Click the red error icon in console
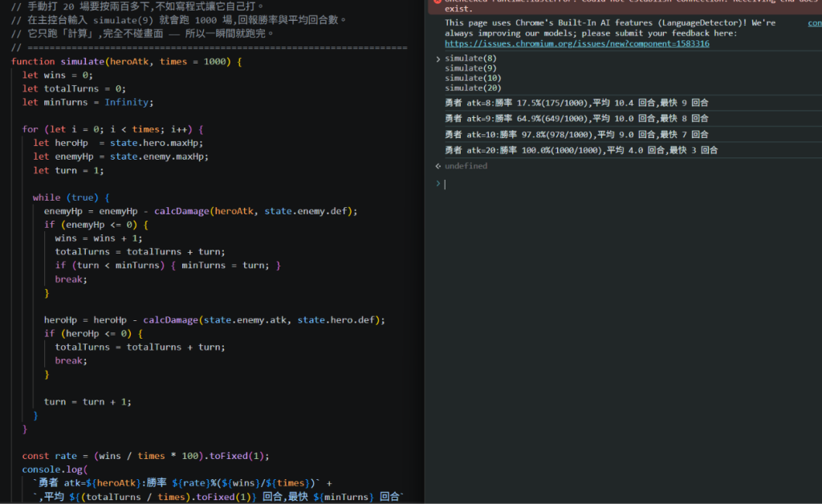The image size is (822, 504). [x=437, y=2]
